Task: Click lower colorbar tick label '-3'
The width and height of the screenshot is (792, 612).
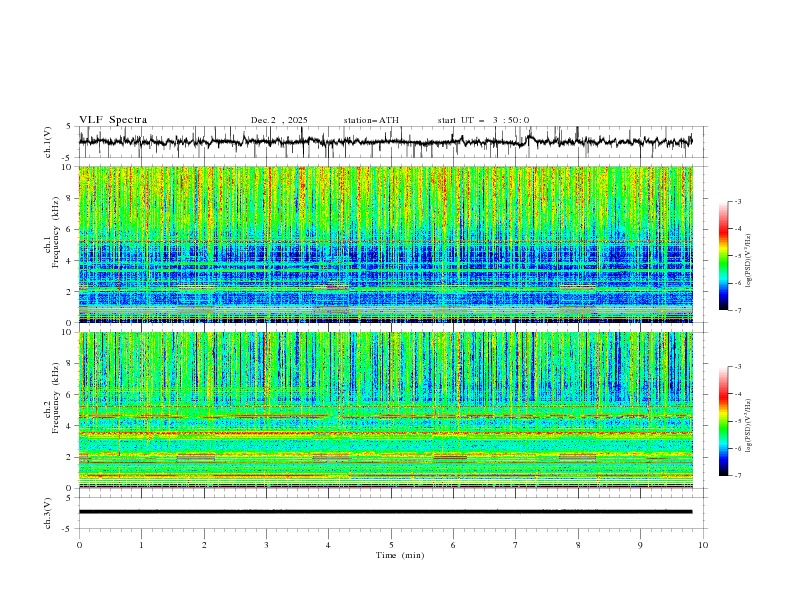Action: coord(738,367)
